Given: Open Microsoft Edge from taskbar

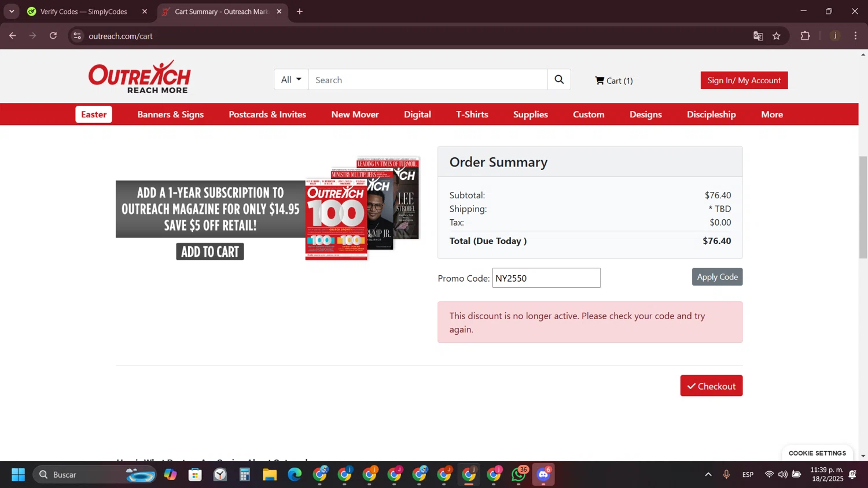Looking at the screenshot, I should [x=295, y=475].
